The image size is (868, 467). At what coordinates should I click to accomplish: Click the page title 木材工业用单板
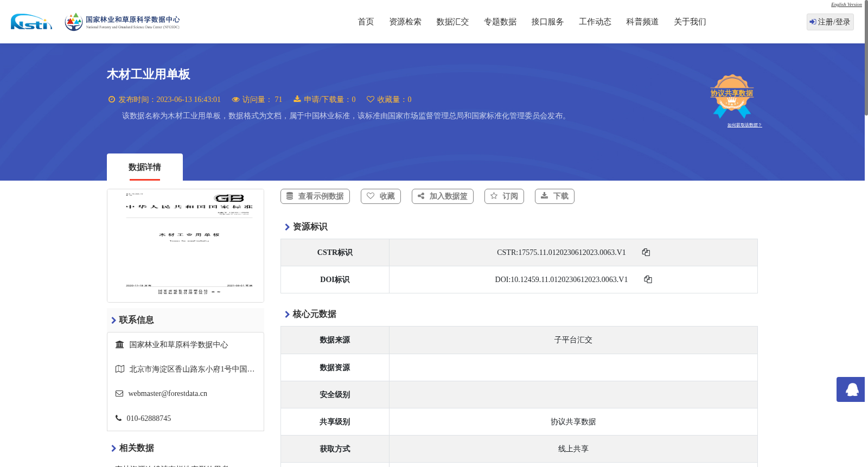tap(148, 74)
